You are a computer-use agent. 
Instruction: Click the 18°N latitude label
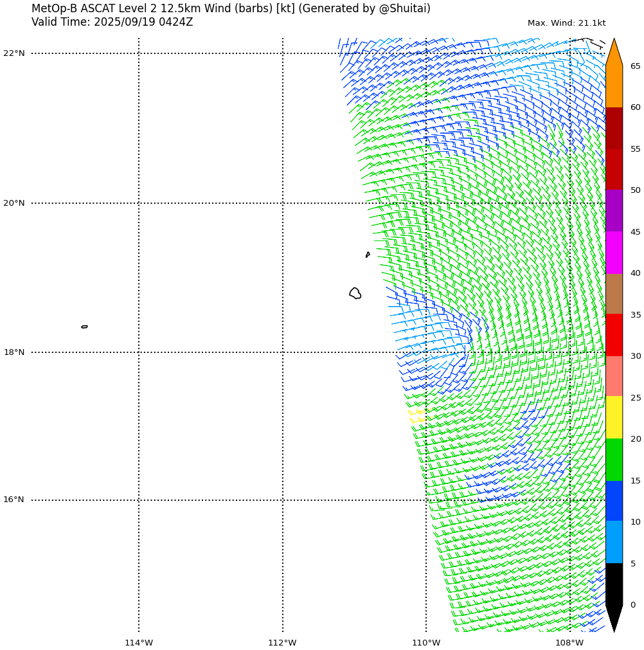pyautogui.click(x=14, y=352)
